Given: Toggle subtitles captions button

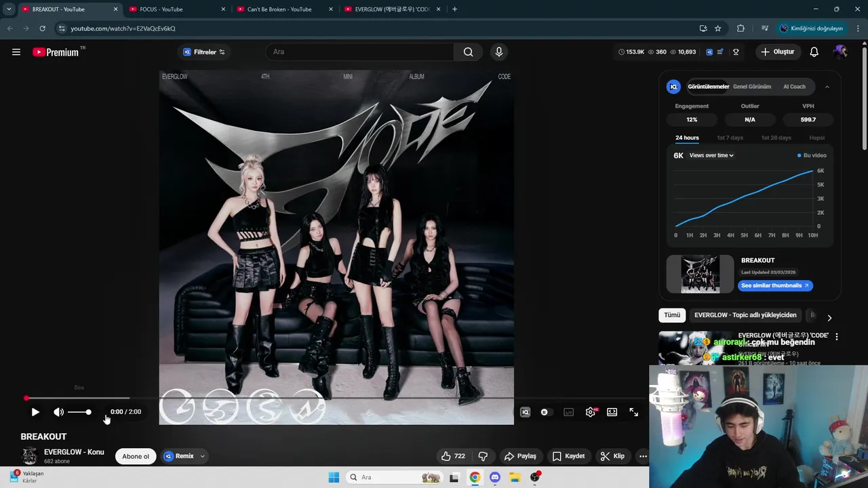Looking at the screenshot, I should (569, 412).
